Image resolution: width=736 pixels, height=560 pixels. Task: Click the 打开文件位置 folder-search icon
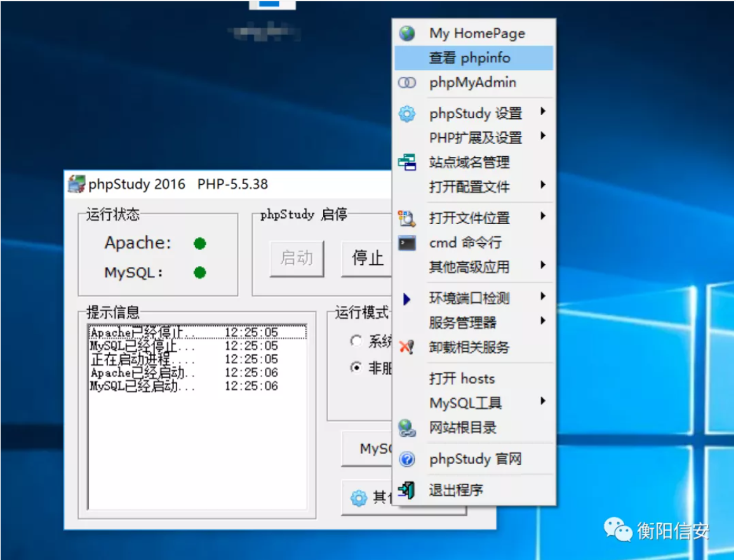click(x=407, y=218)
